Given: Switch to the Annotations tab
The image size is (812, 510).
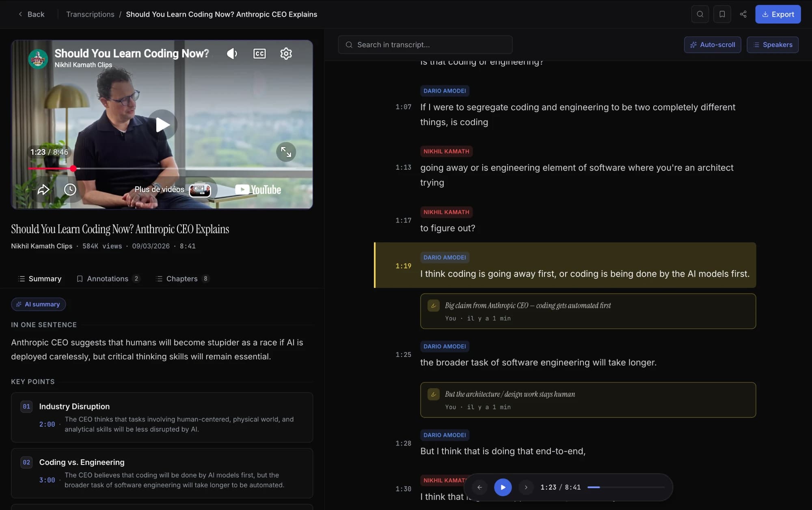Looking at the screenshot, I should pyautogui.click(x=108, y=279).
